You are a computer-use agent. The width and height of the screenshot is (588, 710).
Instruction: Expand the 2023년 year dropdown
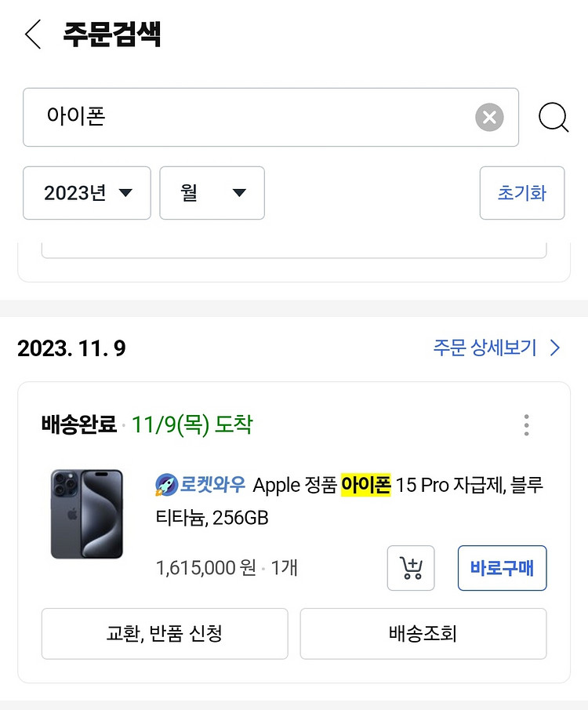point(87,193)
